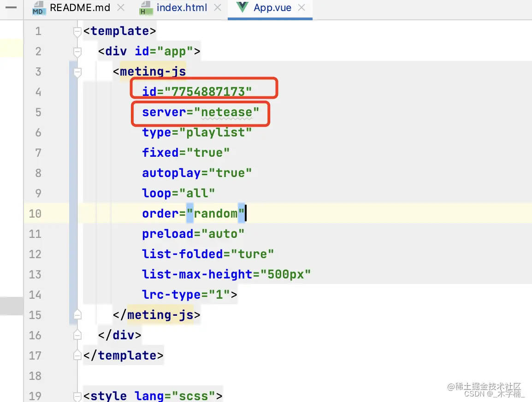Switch to the index.html tab
This screenshot has width=532, height=402.
(182, 8)
